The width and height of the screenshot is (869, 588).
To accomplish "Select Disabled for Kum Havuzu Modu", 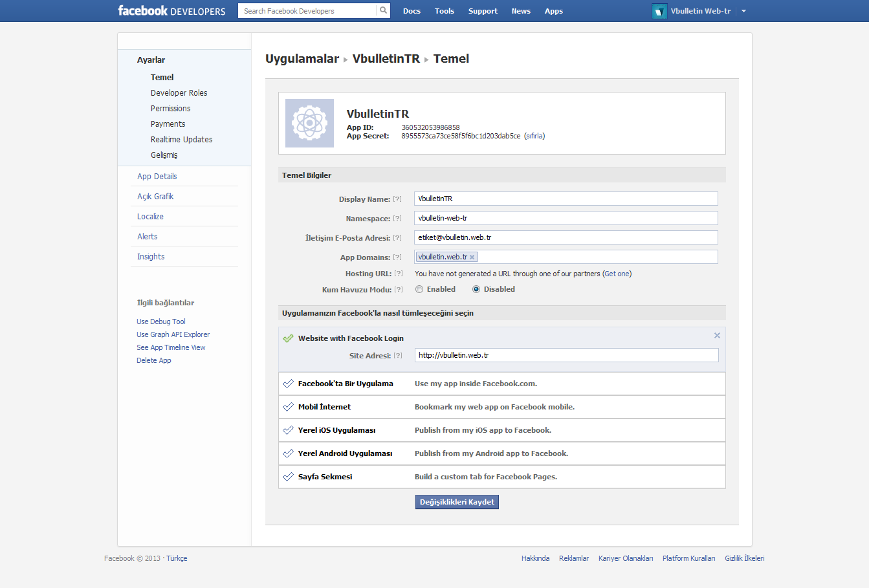I will tap(476, 289).
